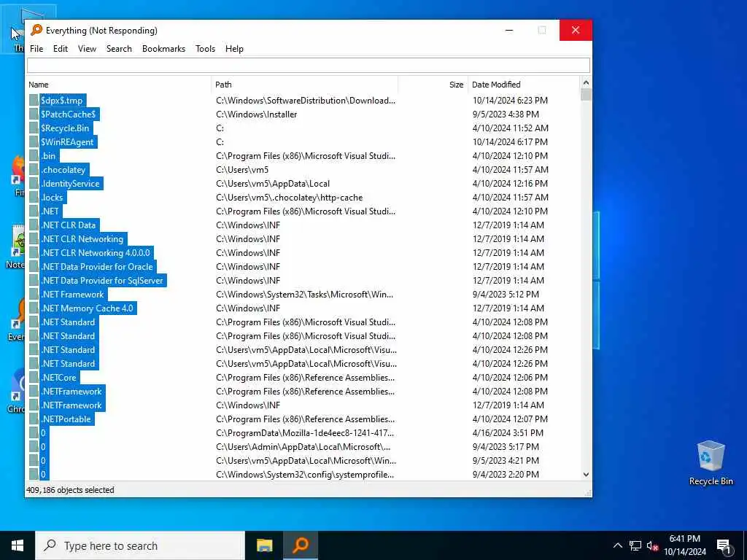Select .NET Data Provider for Oracle

pos(97,267)
